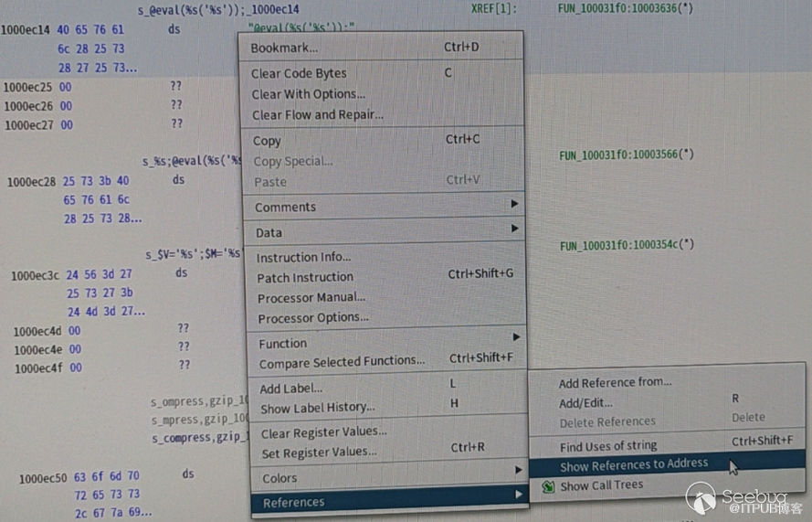812x522 pixels.
Task: Click label s_%s;@eval(%s('%s
Action: pyautogui.click(x=192, y=161)
